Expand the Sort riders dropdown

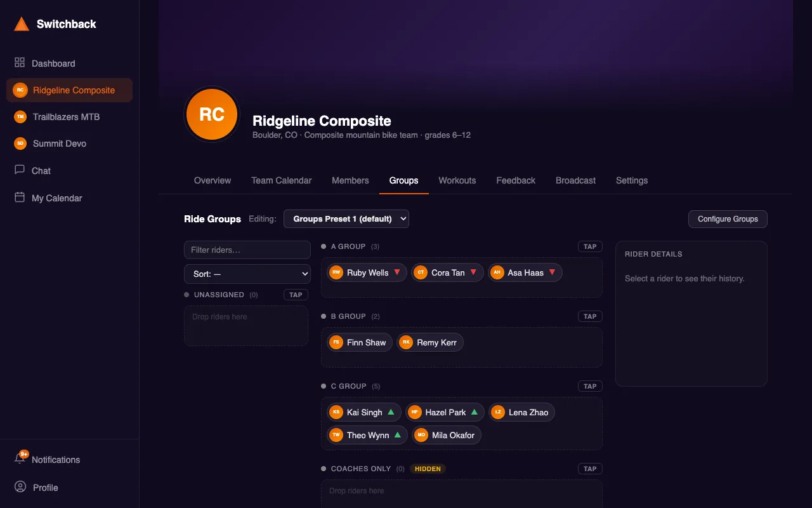247,274
